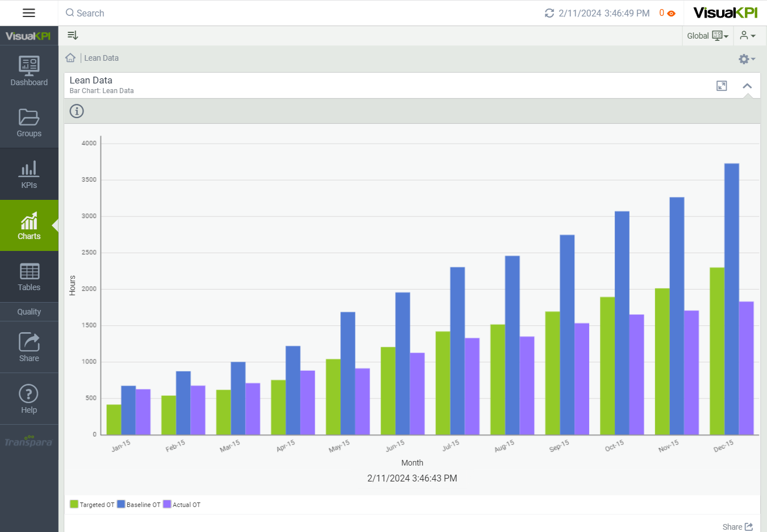Expand the chart to fullscreen

[722, 86]
